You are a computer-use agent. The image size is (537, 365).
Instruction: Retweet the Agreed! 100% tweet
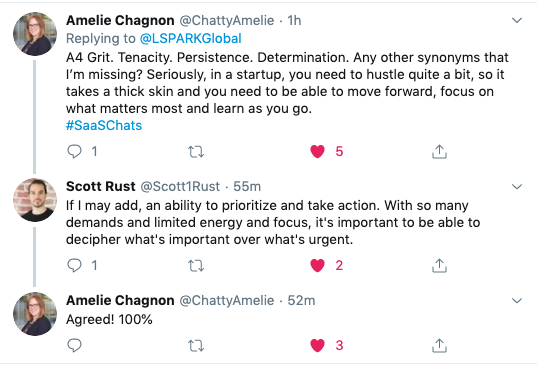tap(196, 345)
